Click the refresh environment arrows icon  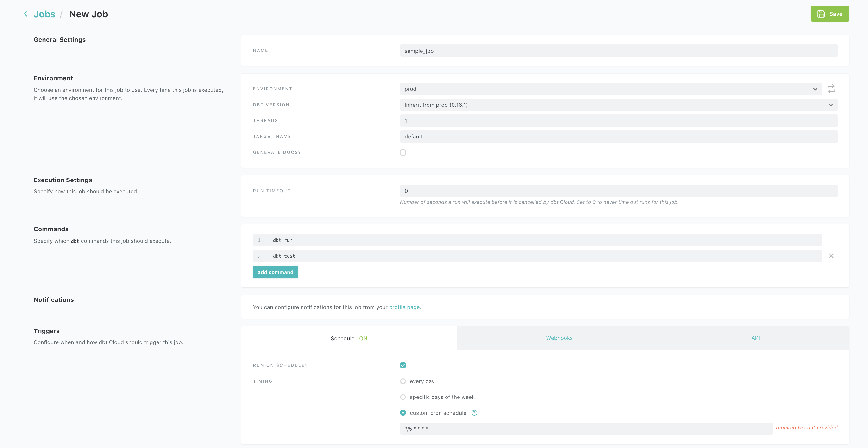pyautogui.click(x=831, y=89)
